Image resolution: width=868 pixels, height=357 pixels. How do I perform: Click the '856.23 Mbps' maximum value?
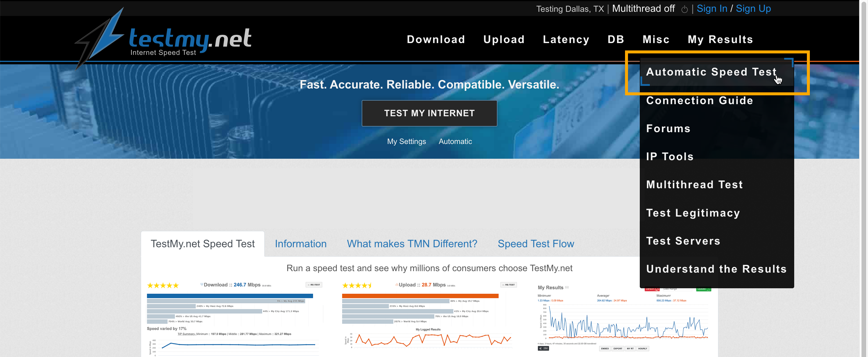pos(664,300)
